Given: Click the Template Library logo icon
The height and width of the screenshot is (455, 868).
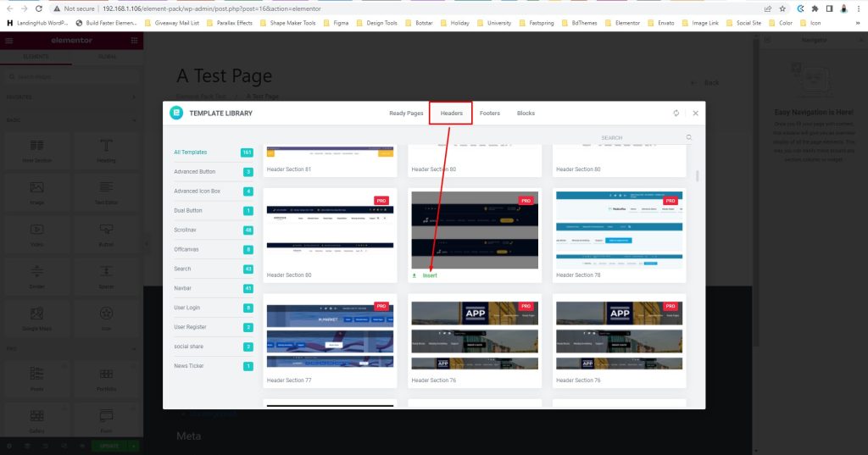Looking at the screenshot, I should [x=176, y=113].
